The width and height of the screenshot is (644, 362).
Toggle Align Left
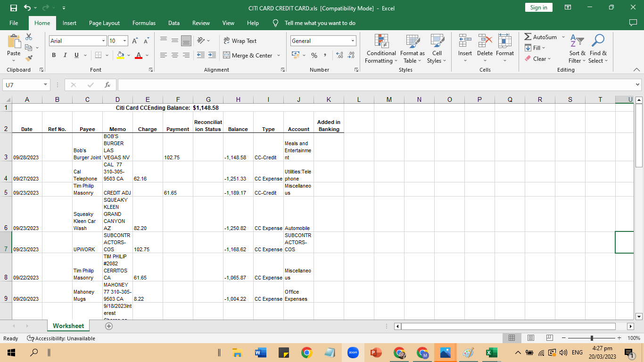(x=164, y=55)
